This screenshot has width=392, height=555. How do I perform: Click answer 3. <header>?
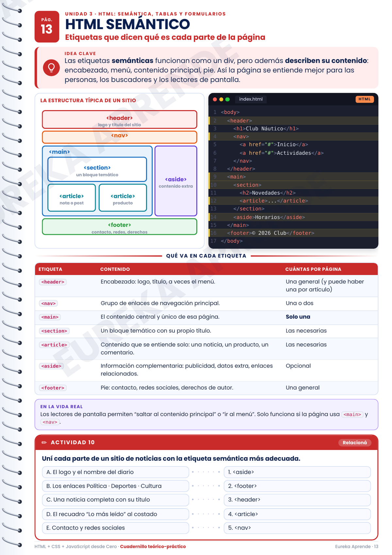click(297, 500)
